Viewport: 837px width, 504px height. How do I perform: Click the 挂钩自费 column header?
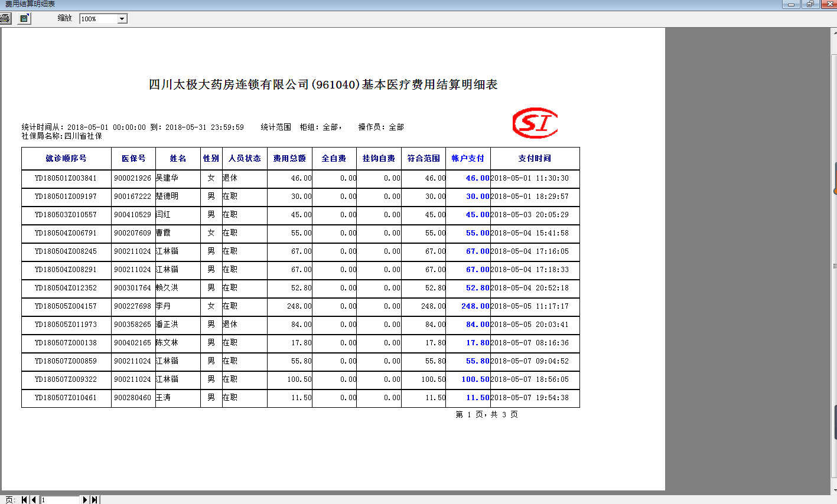click(x=379, y=158)
